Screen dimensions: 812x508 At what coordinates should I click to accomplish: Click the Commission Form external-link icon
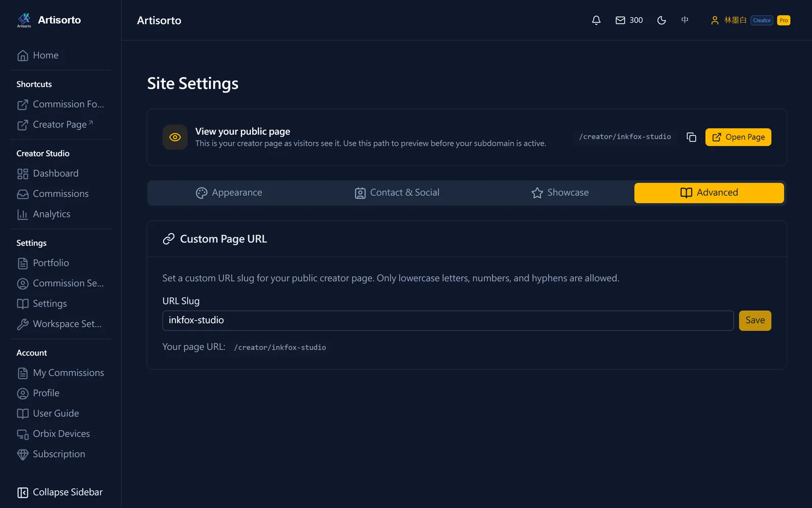[x=23, y=105]
